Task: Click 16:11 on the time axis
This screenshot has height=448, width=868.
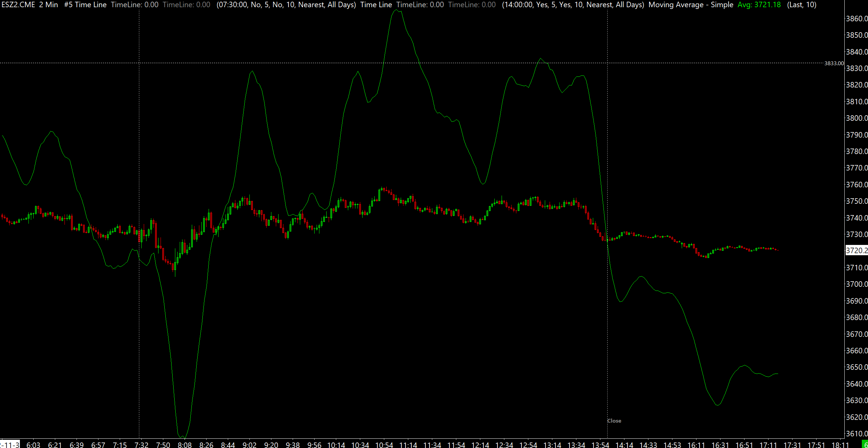Action: coord(696,445)
